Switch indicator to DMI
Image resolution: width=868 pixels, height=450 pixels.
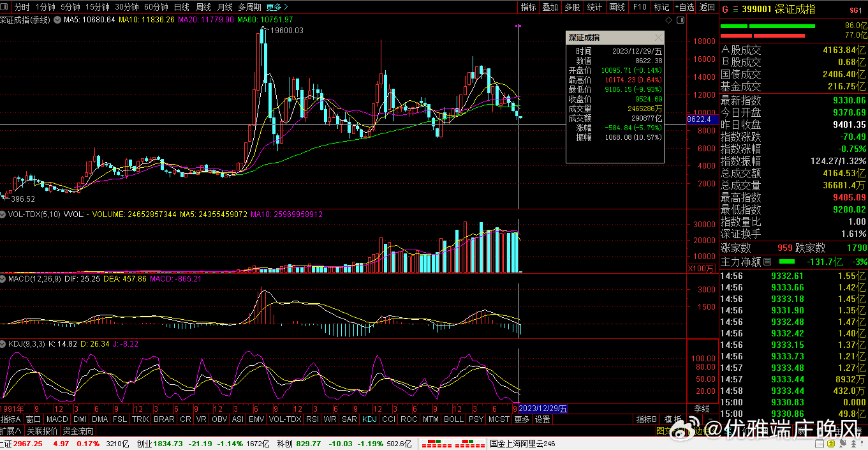(80, 419)
